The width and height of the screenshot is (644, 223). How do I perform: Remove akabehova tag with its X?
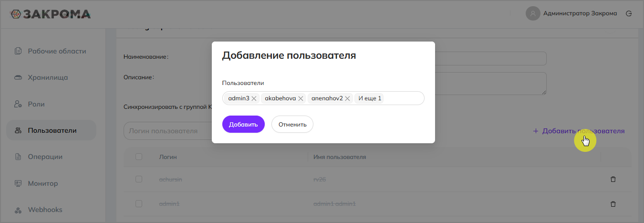[301, 98]
